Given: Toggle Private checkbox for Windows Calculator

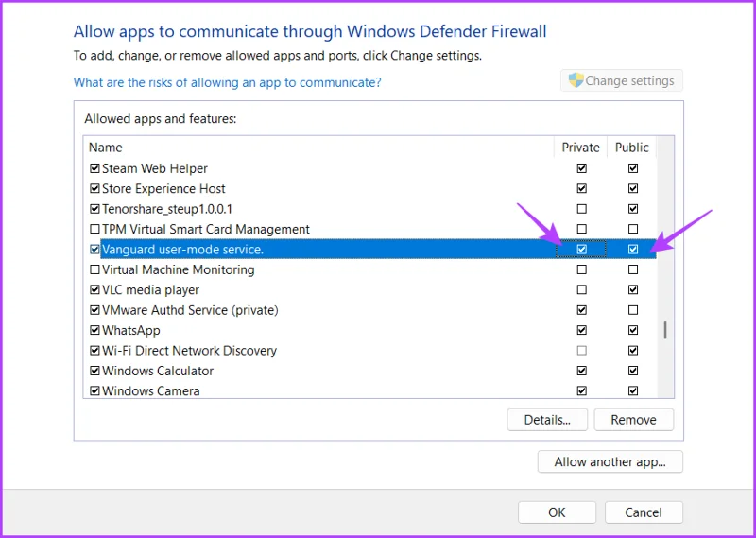Looking at the screenshot, I should pyautogui.click(x=582, y=371).
